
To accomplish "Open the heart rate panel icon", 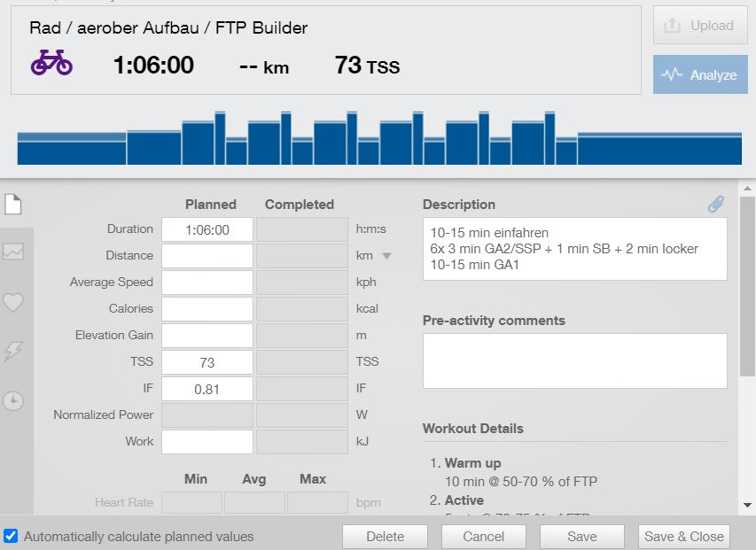I will coord(12,302).
